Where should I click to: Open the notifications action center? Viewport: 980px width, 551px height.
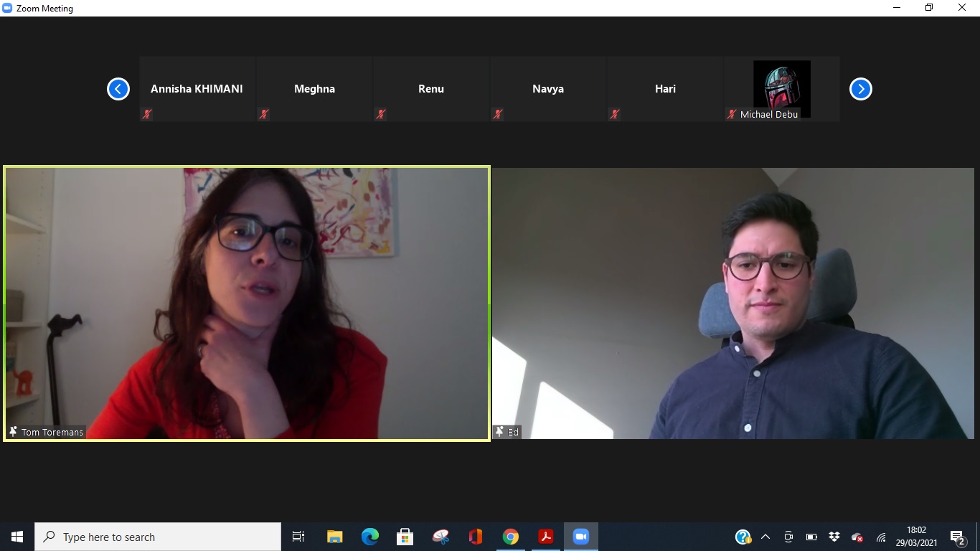[957, 537]
